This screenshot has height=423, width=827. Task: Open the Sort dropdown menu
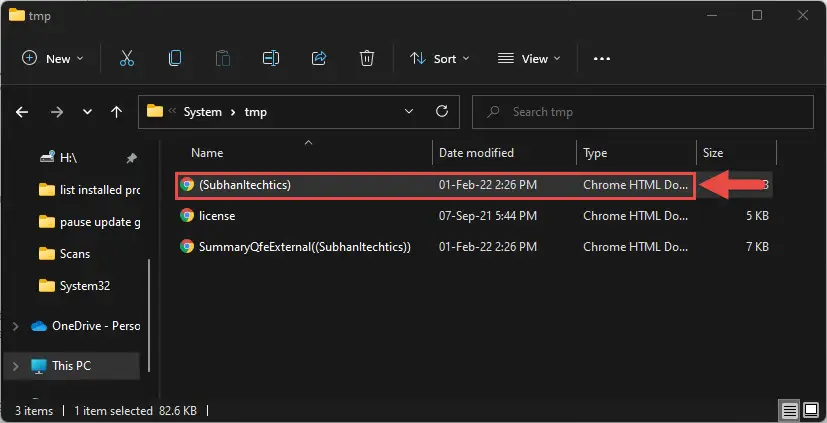439,59
